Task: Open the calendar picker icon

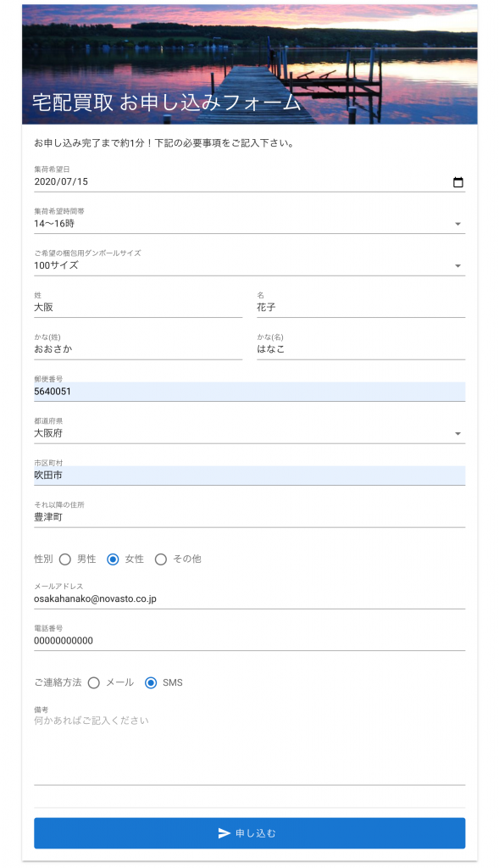Action: (x=458, y=182)
